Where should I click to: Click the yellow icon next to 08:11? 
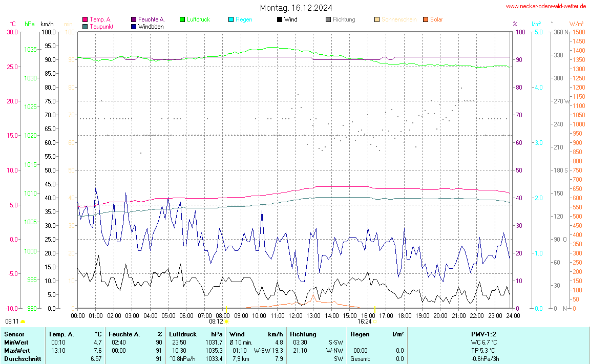[x=23, y=322]
